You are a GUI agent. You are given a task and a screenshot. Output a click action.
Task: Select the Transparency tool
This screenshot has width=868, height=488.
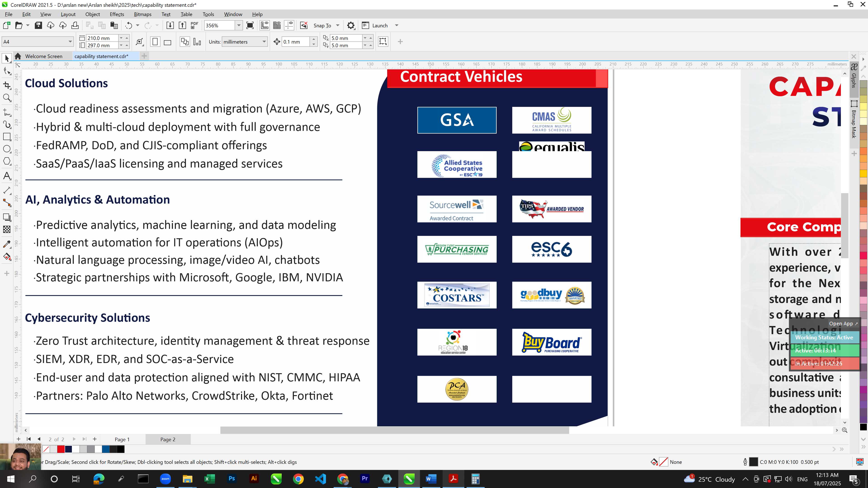click(x=7, y=230)
